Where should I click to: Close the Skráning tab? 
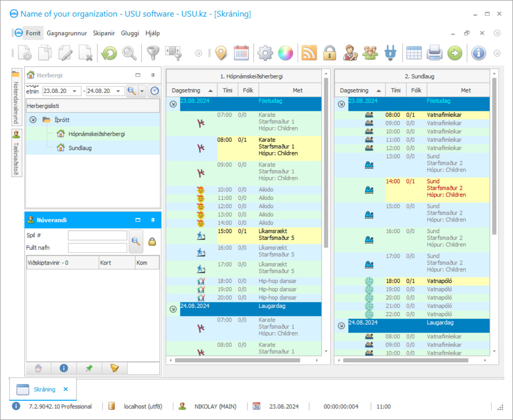tap(66, 389)
